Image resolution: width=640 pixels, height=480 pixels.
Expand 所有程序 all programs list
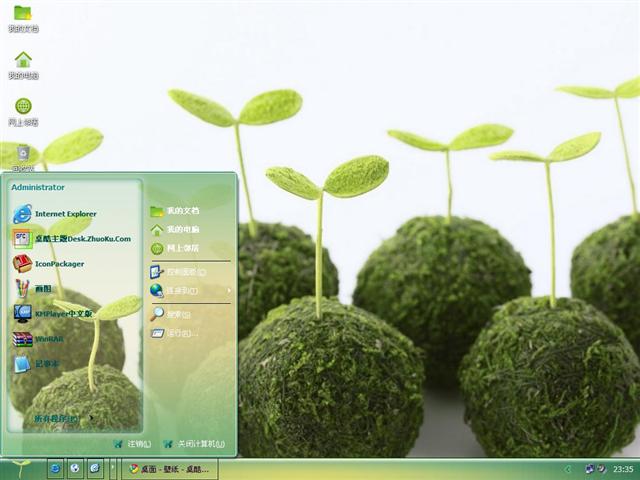tap(64, 418)
